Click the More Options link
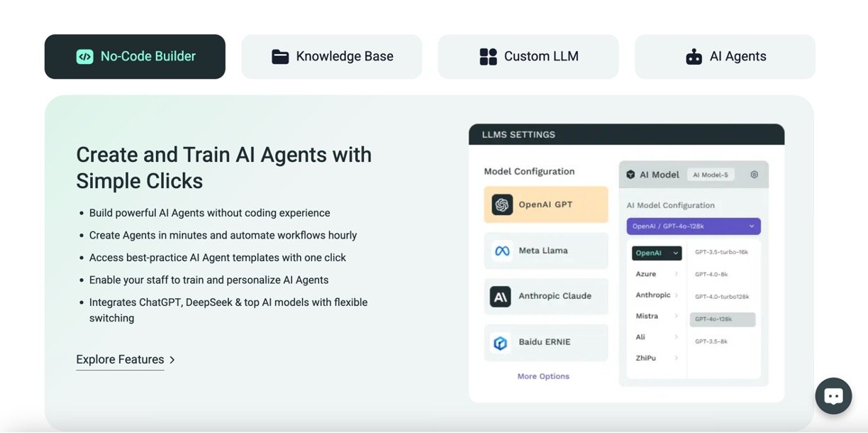Viewport: 868px width, 433px height. [543, 376]
